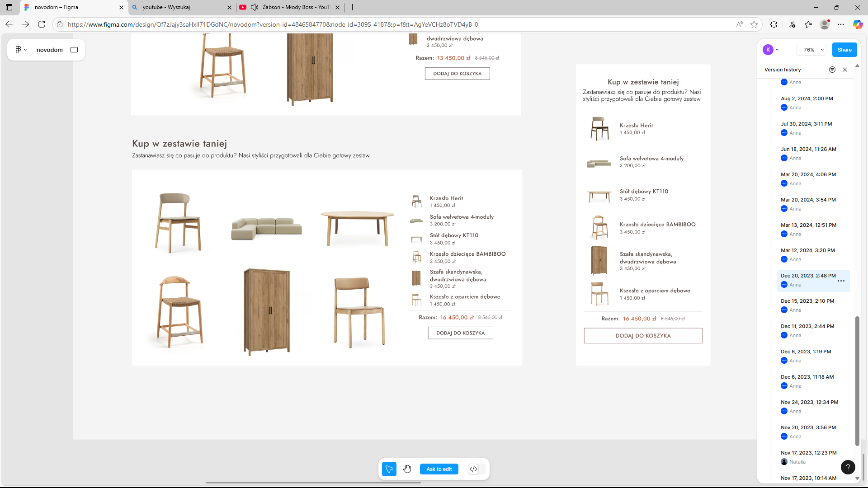Expand the user avatar K dropdown
868x488 pixels.
point(771,50)
